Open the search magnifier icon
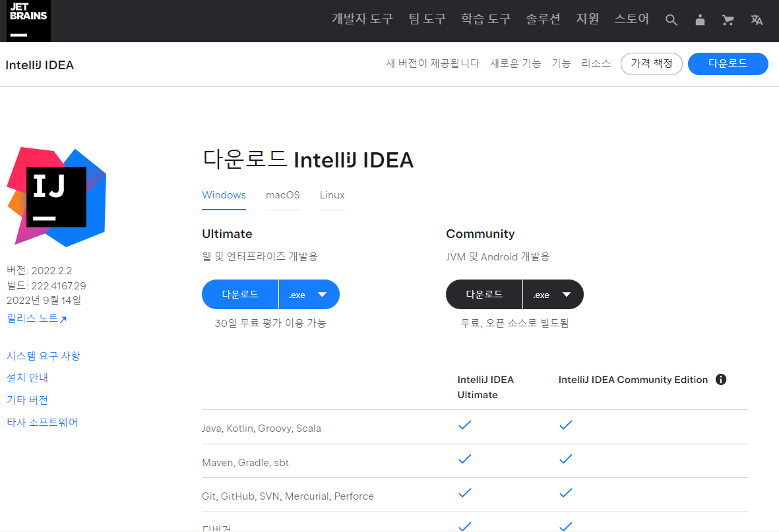Screen dimensions: 779x532 [671, 20]
